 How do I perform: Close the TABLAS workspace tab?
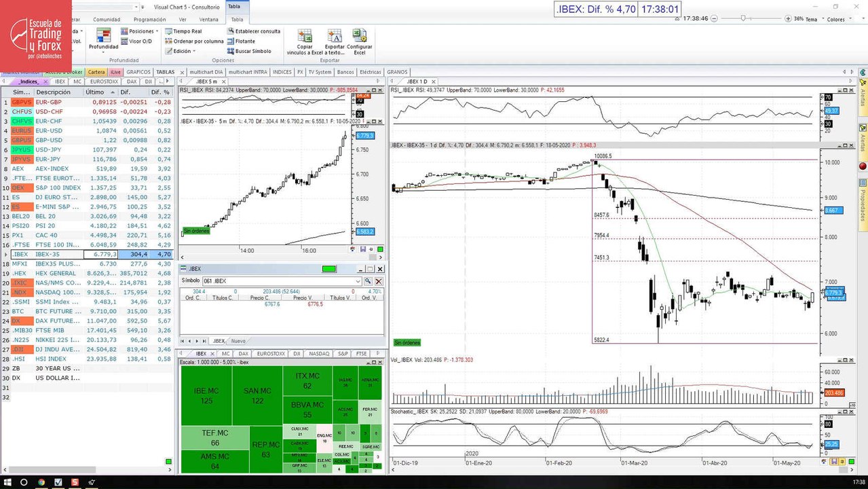(x=181, y=72)
